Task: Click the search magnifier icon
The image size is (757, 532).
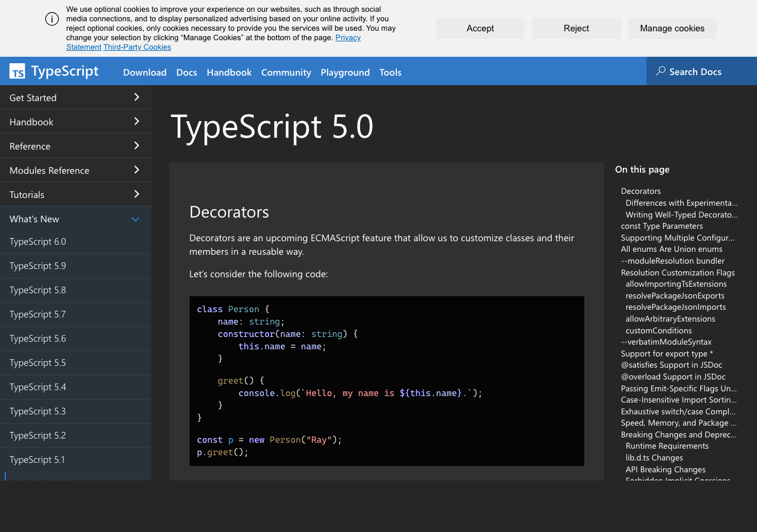Action: [x=660, y=71]
